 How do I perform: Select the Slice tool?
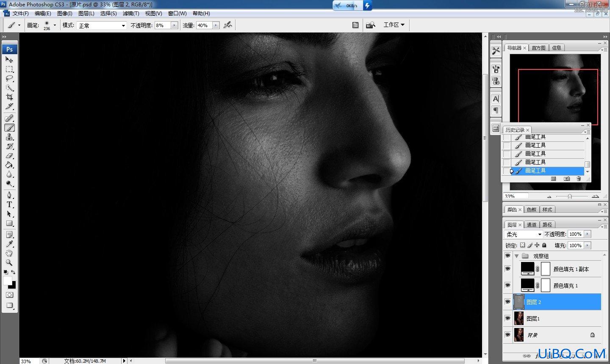pyautogui.click(x=9, y=106)
